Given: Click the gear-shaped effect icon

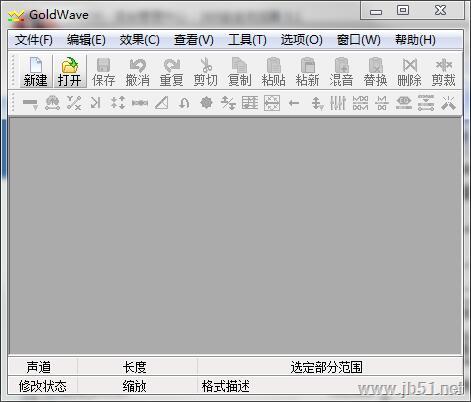Looking at the screenshot, I should pyautogui.click(x=206, y=103).
